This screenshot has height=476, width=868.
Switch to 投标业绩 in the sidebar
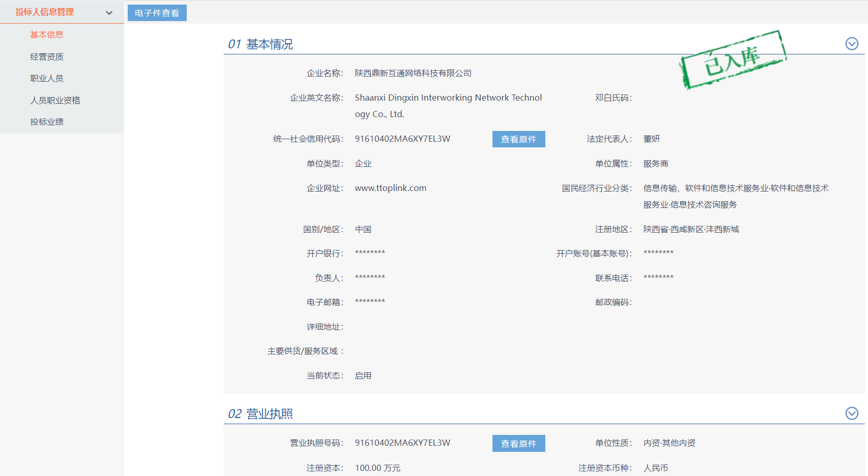coord(47,122)
